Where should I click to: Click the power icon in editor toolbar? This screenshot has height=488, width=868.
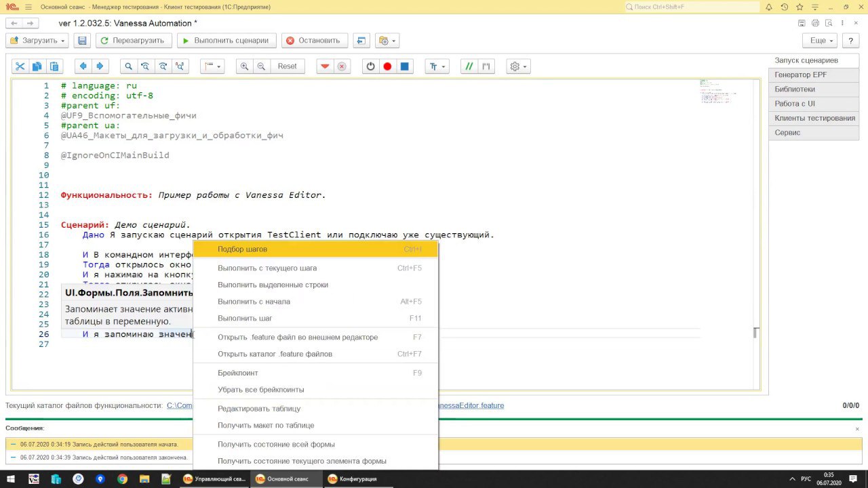coord(370,66)
